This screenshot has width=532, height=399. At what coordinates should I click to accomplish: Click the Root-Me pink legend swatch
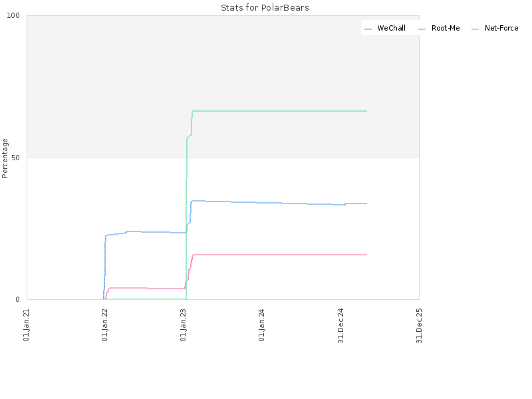pyautogui.click(x=422, y=29)
